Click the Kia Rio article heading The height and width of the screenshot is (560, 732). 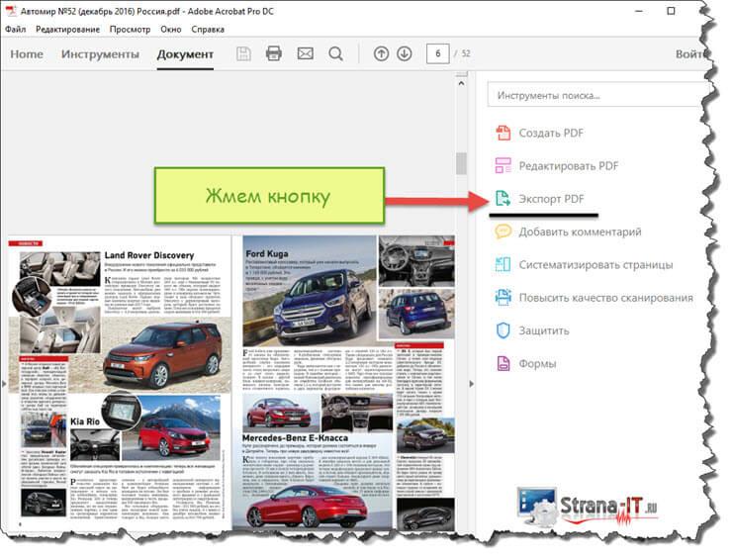pos(85,421)
